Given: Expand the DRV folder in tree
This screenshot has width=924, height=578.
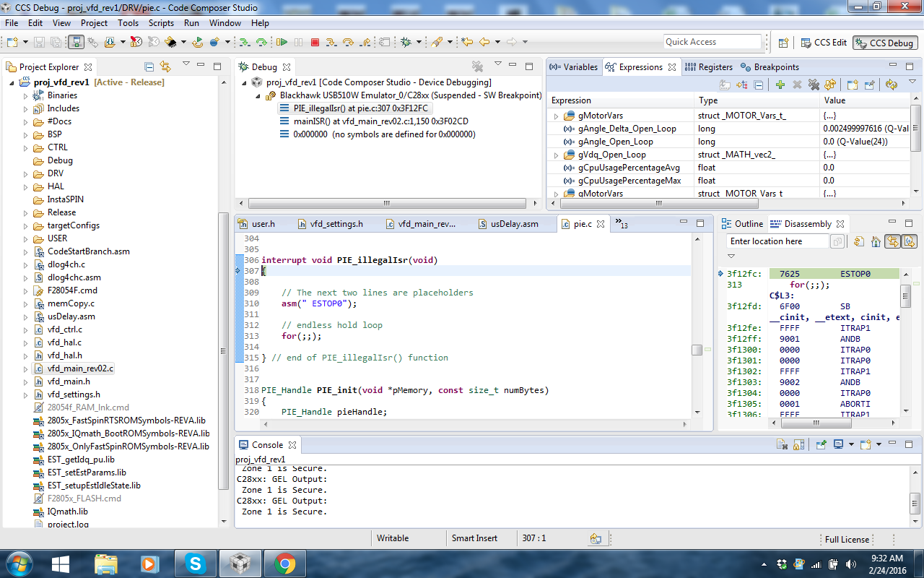Looking at the screenshot, I should 25,173.
